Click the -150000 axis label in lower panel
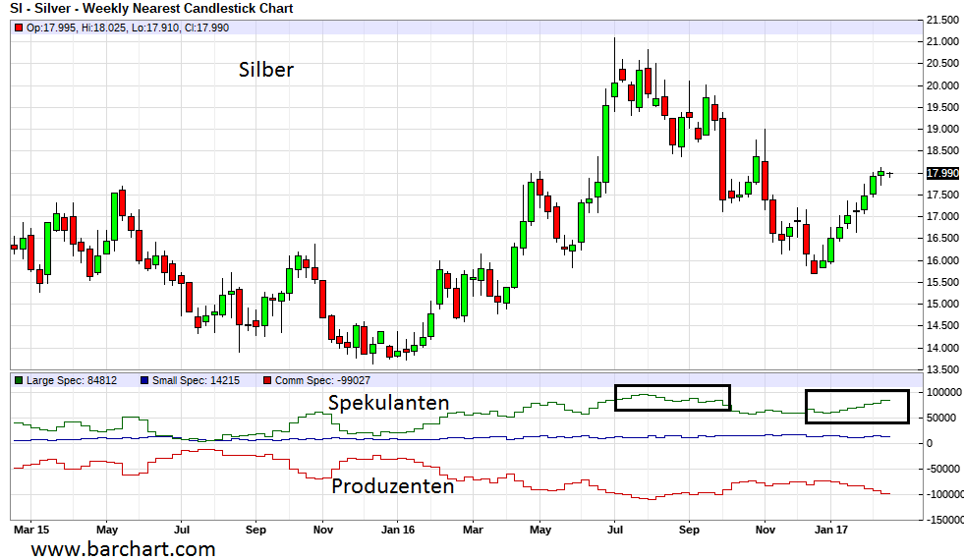The width and height of the screenshot is (964, 560). tap(942, 519)
